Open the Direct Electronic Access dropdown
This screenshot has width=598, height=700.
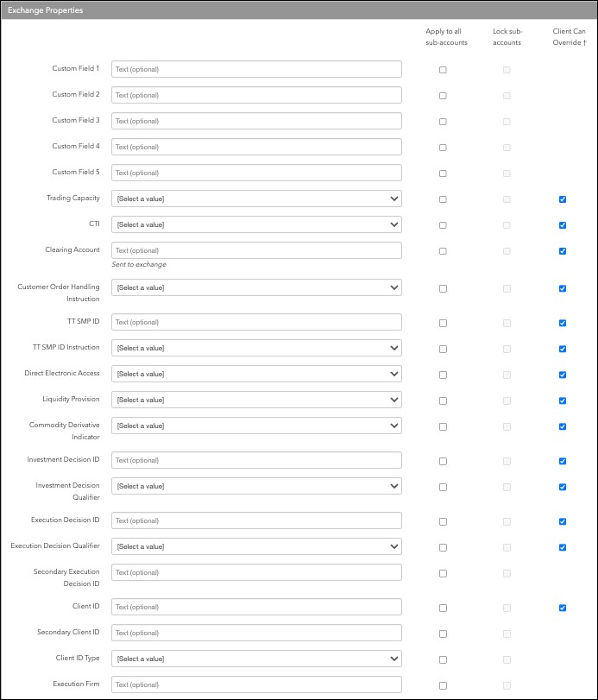(x=256, y=374)
